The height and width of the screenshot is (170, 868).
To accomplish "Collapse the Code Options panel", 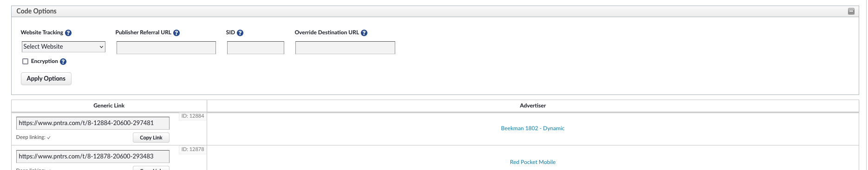I will click(851, 11).
